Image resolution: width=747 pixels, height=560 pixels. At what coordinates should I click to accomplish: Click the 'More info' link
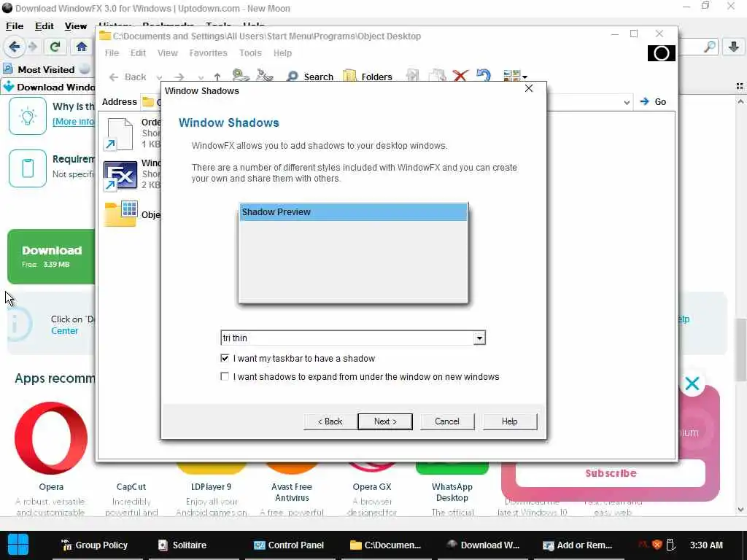(x=74, y=122)
